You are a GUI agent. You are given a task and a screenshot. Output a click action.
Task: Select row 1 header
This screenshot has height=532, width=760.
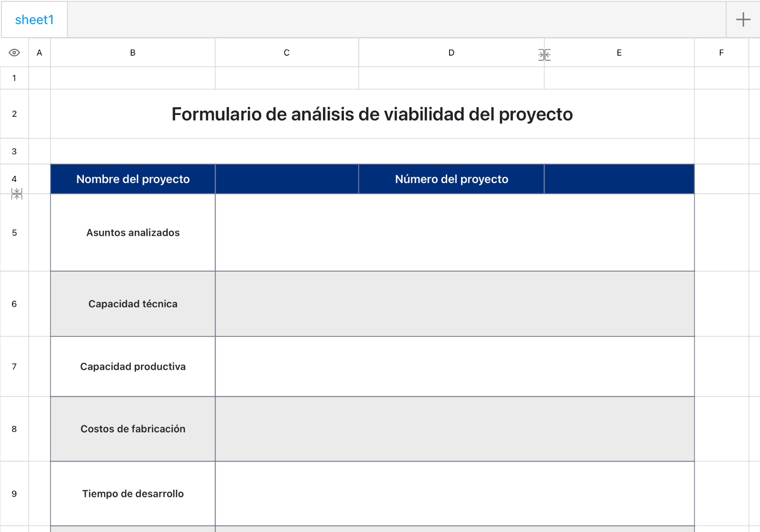coord(14,78)
